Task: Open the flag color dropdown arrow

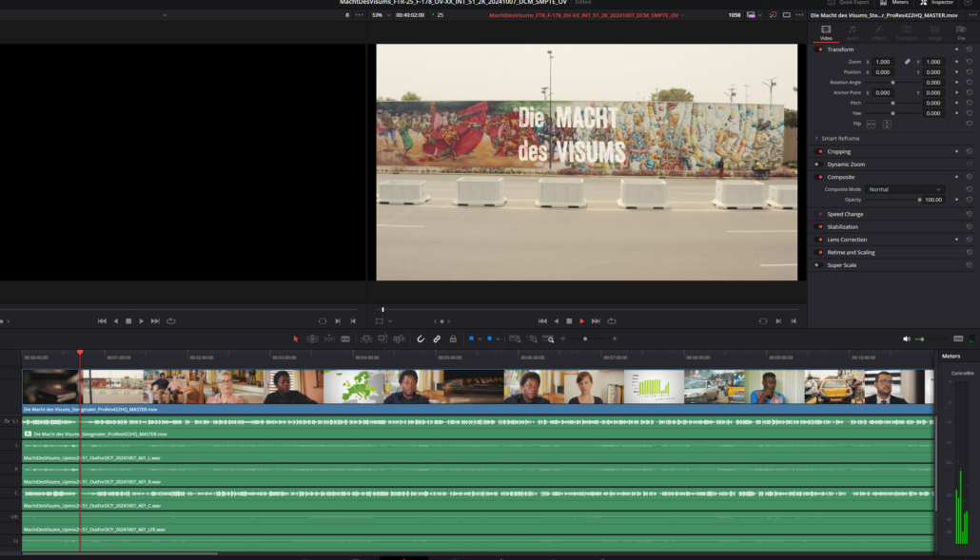Action: 480,339
